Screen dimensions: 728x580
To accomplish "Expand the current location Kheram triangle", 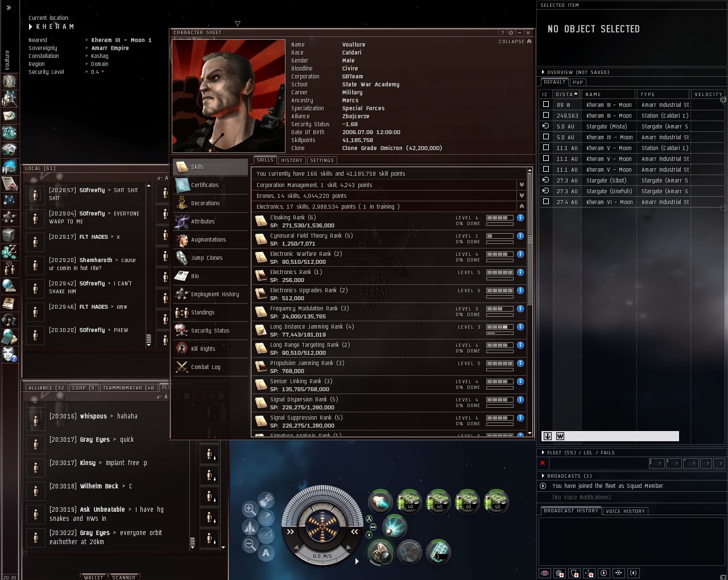I will 31,27.
